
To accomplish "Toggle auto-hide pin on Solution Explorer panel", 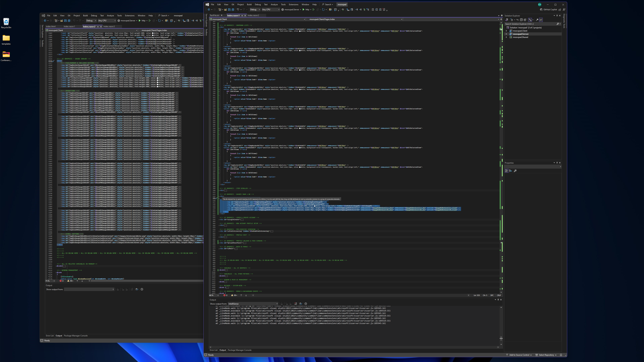I will [557, 16].
